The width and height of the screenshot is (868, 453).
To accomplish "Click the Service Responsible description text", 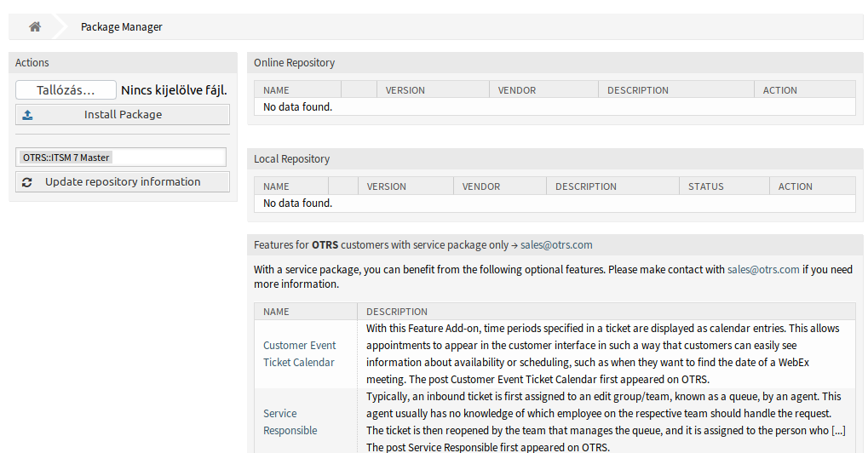I will coord(606,422).
